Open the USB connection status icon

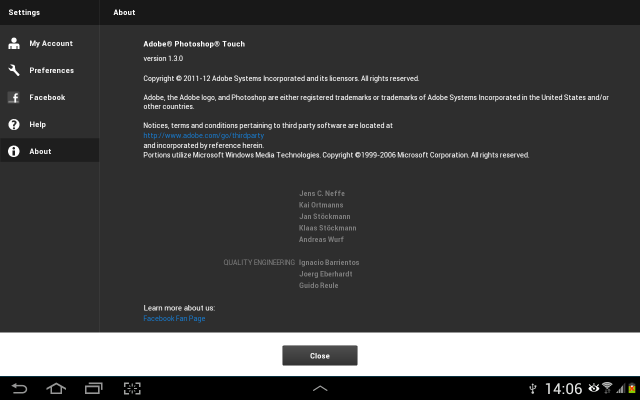click(532, 389)
